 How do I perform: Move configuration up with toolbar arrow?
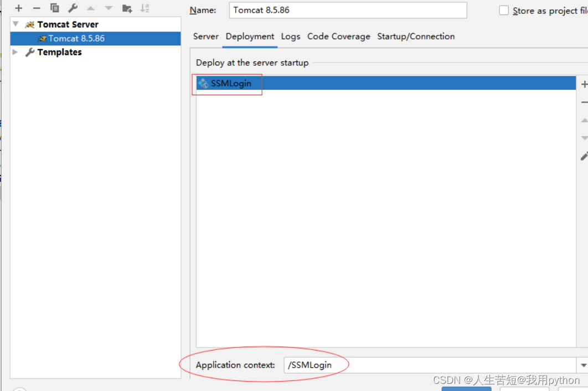coord(91,8)
